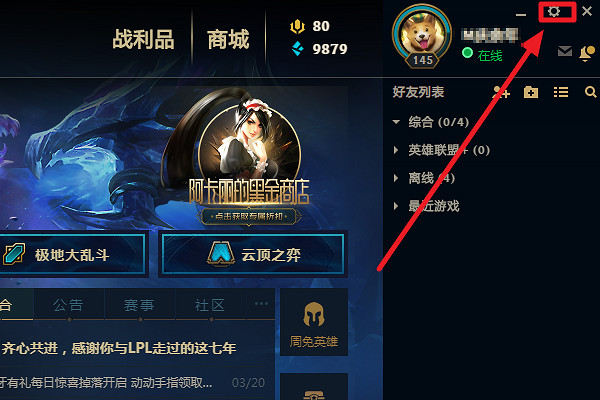Image resolution: width=600 pixels, height=400 pixels.
Task: Expand the 最近游戏 group
Action: pyautogui.click(x=426, y=206)
